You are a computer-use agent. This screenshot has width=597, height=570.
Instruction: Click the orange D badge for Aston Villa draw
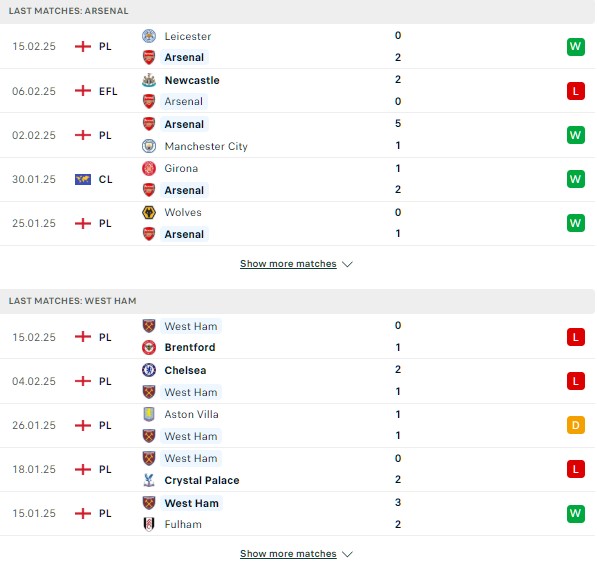[576, 425]
